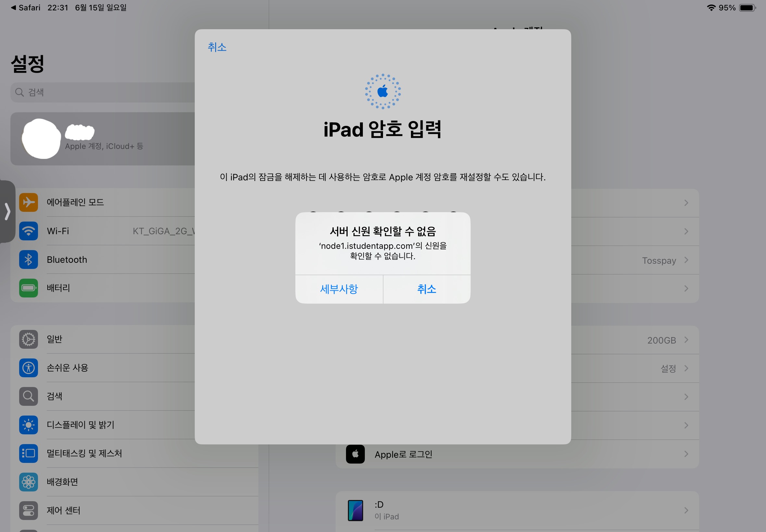Open the Display & Brightness (디스플레이 및 밝기) icon
Screen dimensions: 766x532
(28, 425)
